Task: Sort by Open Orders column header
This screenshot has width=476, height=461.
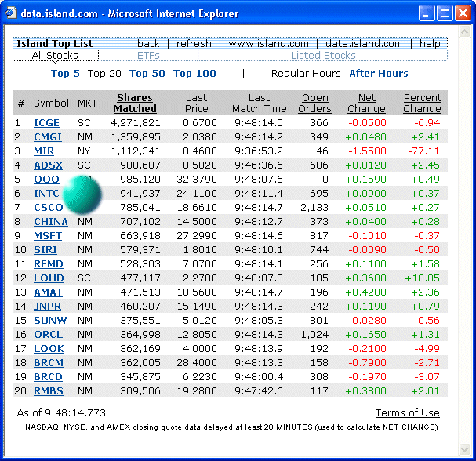Action: click(314, 103)
